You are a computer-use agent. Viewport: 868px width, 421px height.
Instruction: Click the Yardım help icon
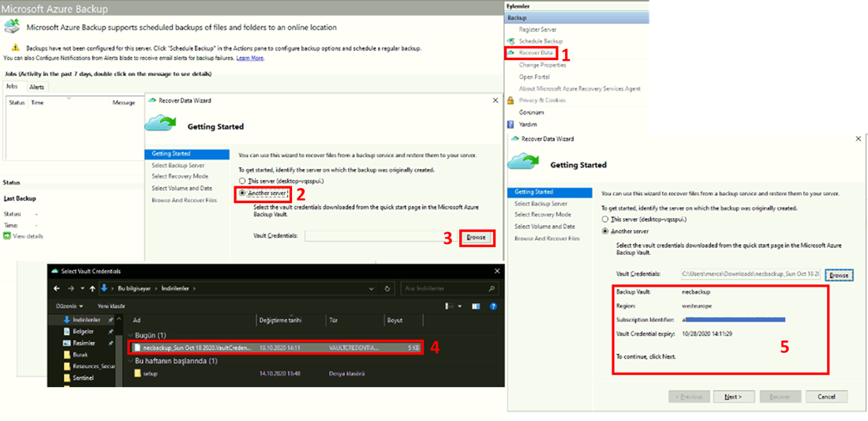pos(511,124)
